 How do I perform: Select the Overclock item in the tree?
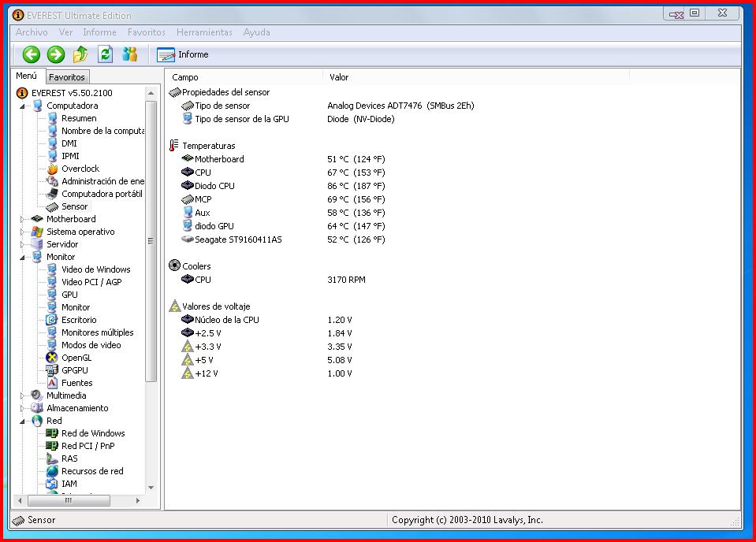click(80, 169)
